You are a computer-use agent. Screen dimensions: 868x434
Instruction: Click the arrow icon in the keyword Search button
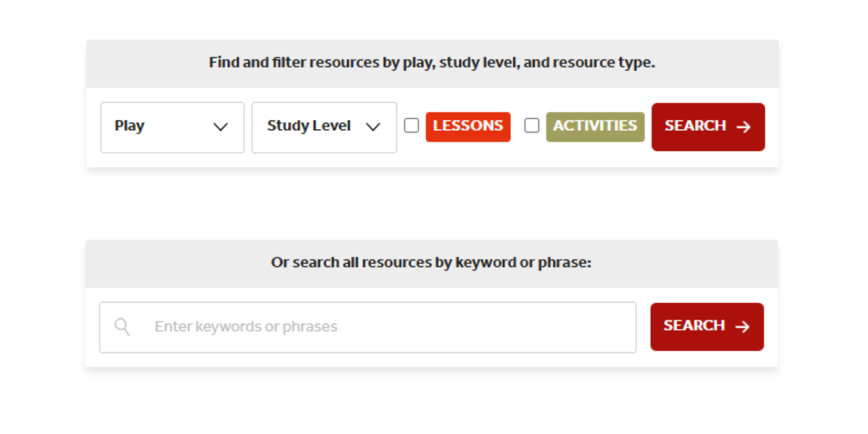click(x=742, y=326)
